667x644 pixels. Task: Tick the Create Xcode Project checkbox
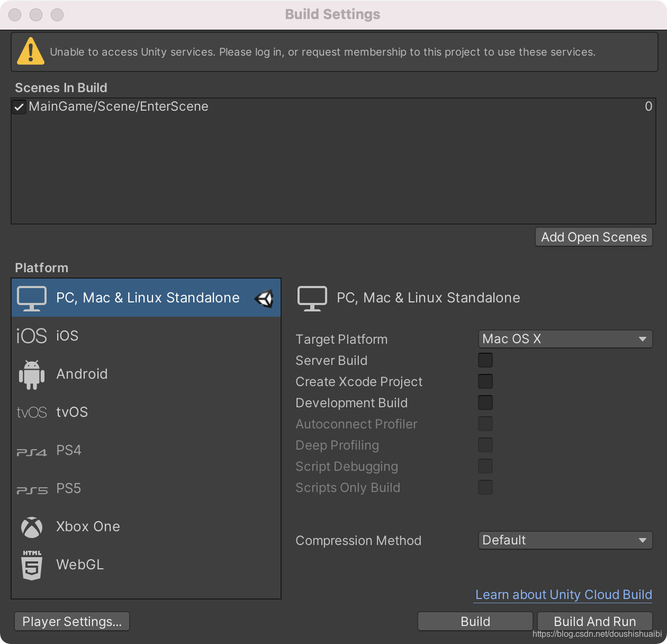[485, 381]
